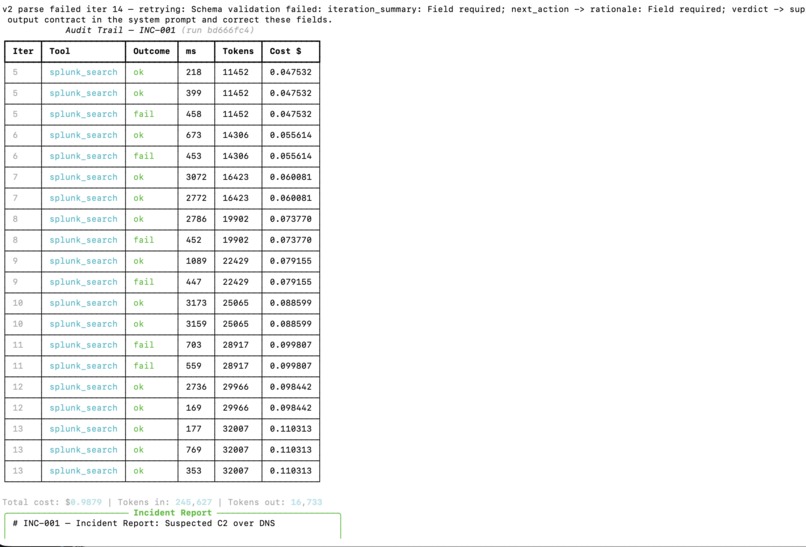Click the "Iter" column header
The height and width of the screenshot is (547, 806).
[23, 51]
